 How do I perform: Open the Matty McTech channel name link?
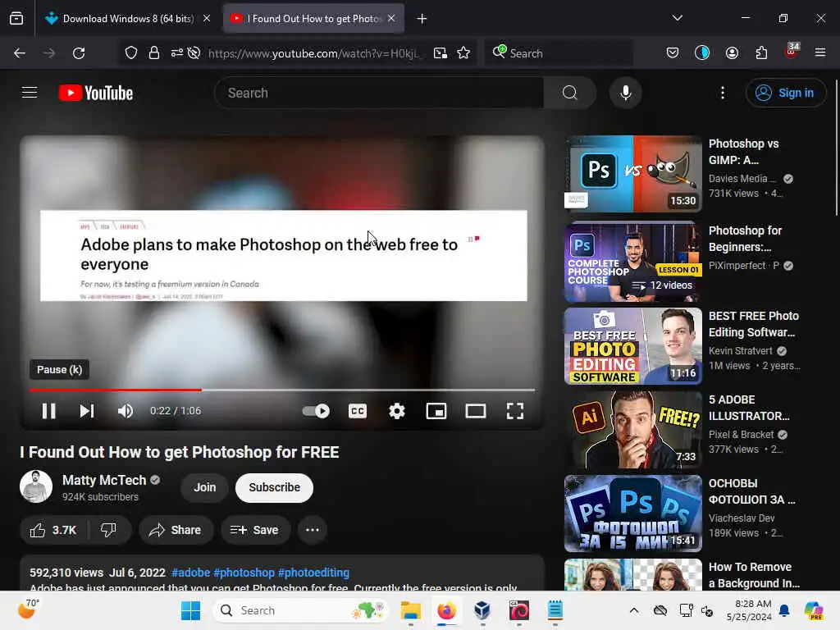coord(104,480)
